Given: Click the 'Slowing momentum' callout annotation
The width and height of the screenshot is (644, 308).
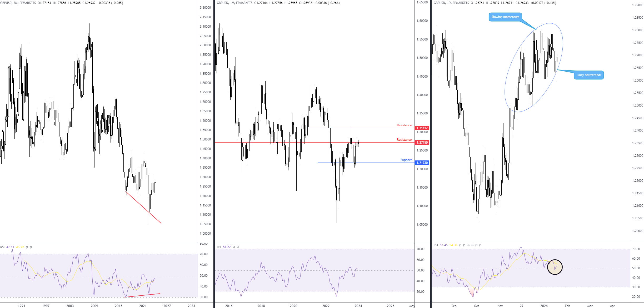Looking at the screenshot, I should [505, 17].
